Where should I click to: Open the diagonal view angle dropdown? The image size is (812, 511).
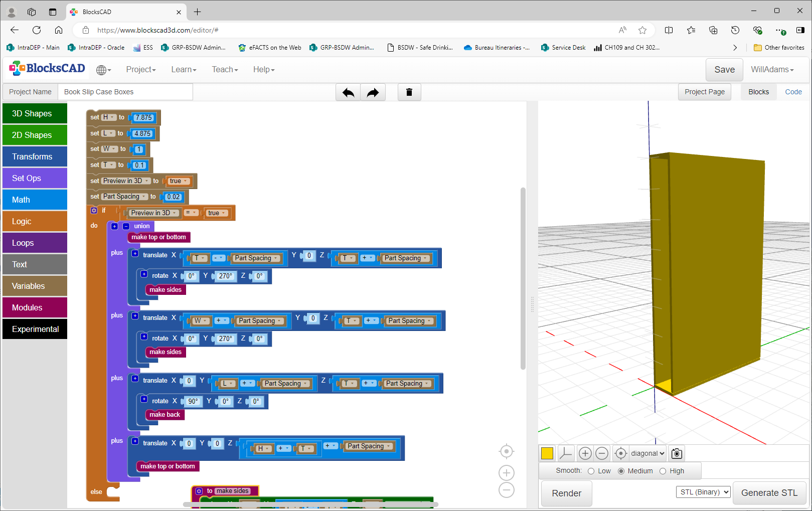(647, 454)
